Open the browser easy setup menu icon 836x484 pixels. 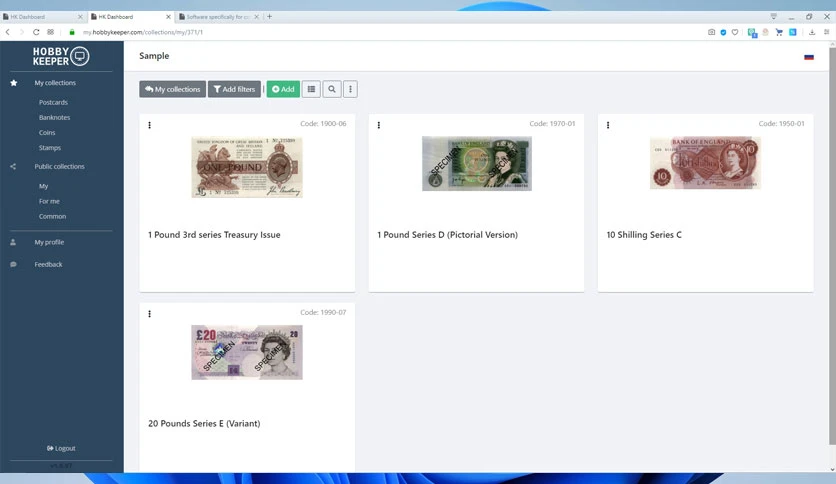point(826,32)
